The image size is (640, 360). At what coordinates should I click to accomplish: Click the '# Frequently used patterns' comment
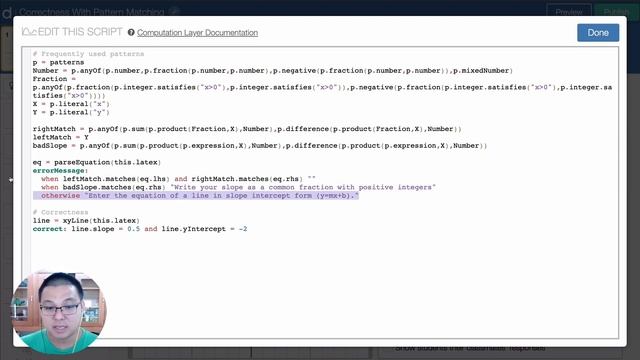[x=88, y=54]
